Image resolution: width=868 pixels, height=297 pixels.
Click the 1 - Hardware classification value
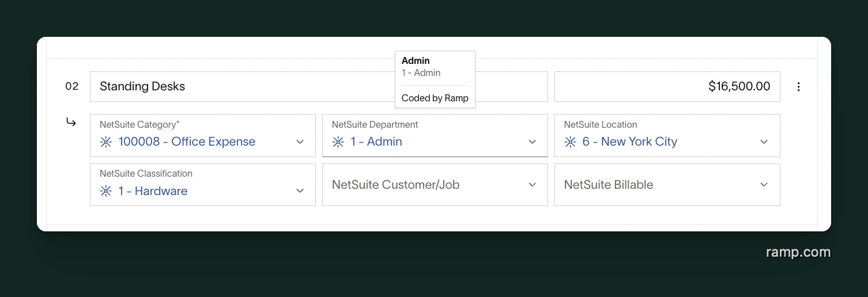tap(153, 192)
